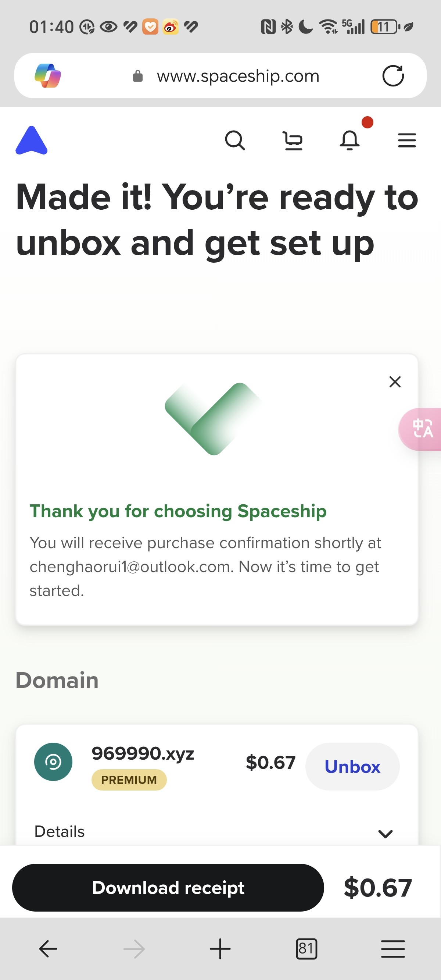Open the shopping cart icon

click(x=293, y=141)
